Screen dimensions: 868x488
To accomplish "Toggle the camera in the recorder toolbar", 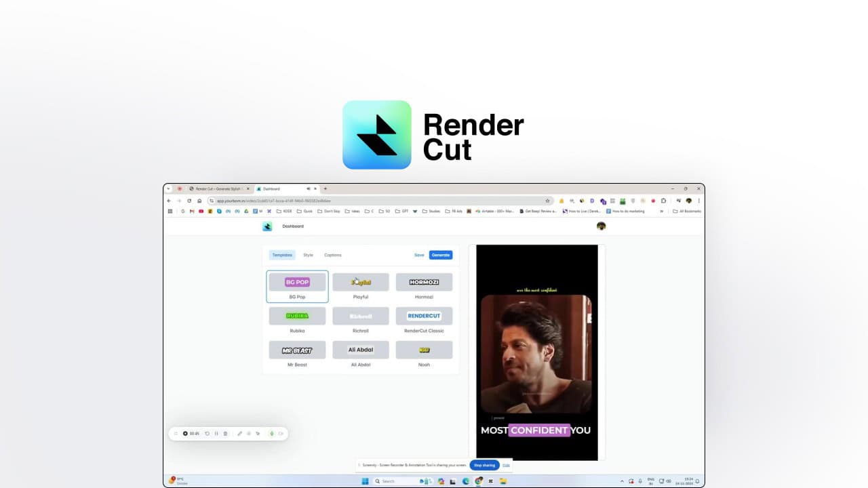I will coord(280,434).
